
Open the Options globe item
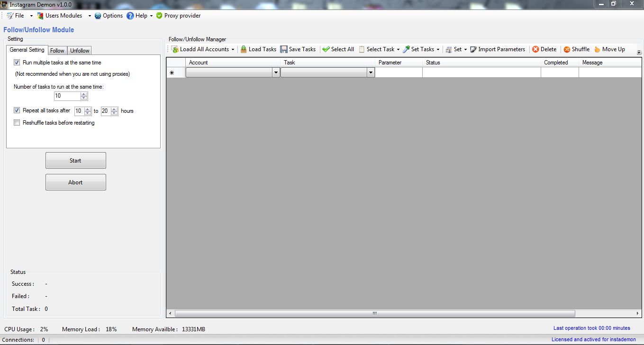click(109, 16)
